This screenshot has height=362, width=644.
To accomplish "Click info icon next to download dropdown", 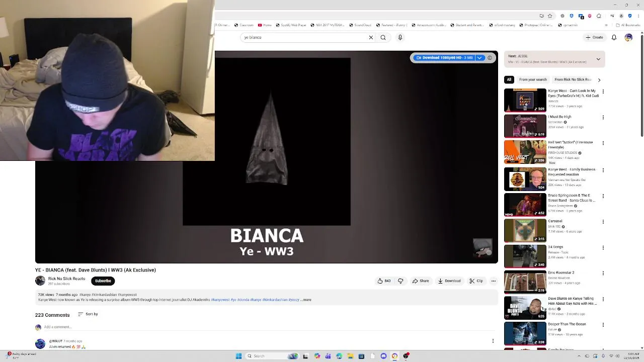I will tap(490, 58).
